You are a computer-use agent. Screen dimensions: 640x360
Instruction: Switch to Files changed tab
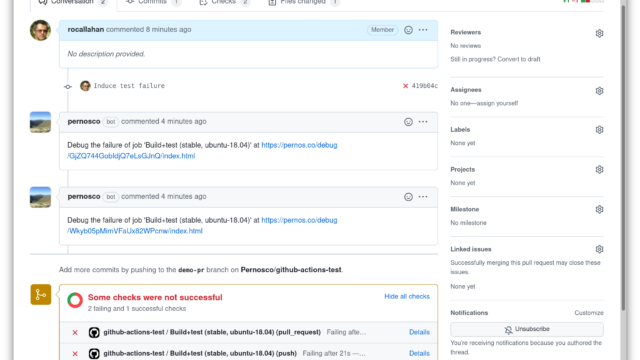303,2
